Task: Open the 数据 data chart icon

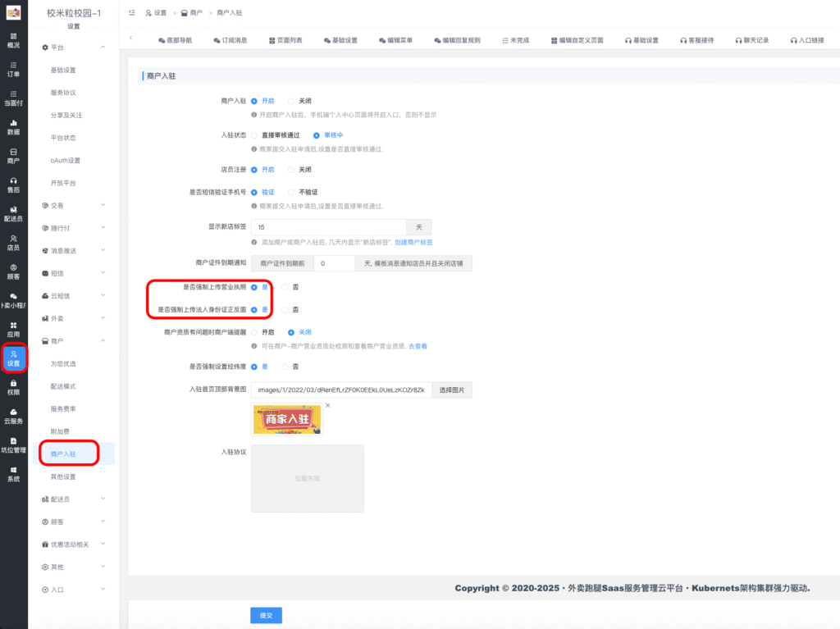Action: click(13, 127)
